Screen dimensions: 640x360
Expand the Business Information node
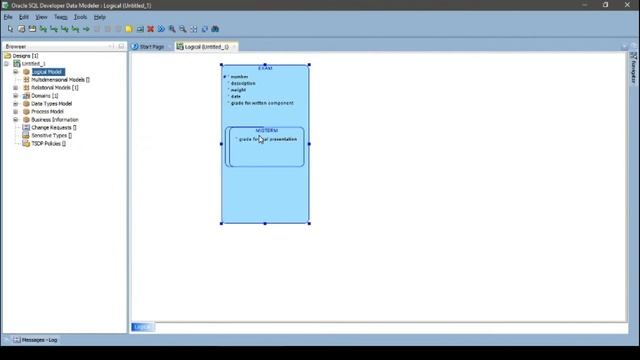16,120
